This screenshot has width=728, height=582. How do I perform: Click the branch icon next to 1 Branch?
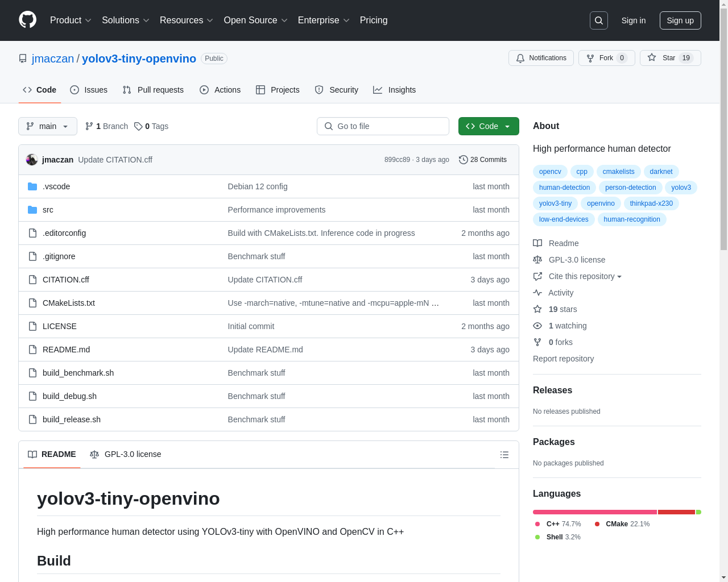[89, 126]
